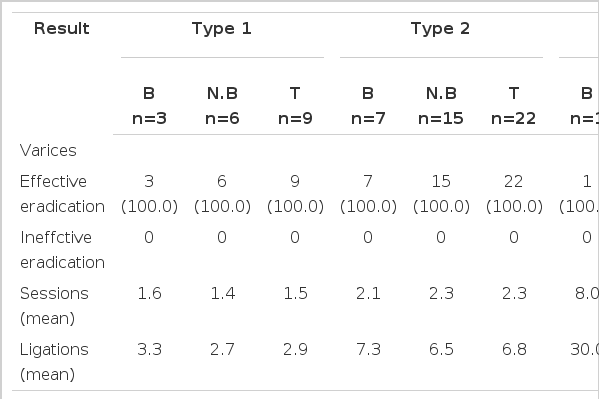Click the 2.1 sessions mean cell

point(368,294)
